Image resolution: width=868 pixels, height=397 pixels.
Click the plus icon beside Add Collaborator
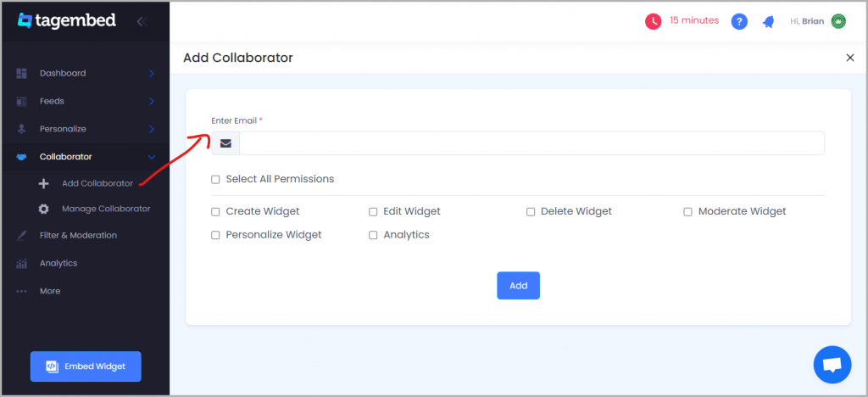coord(44,184)
